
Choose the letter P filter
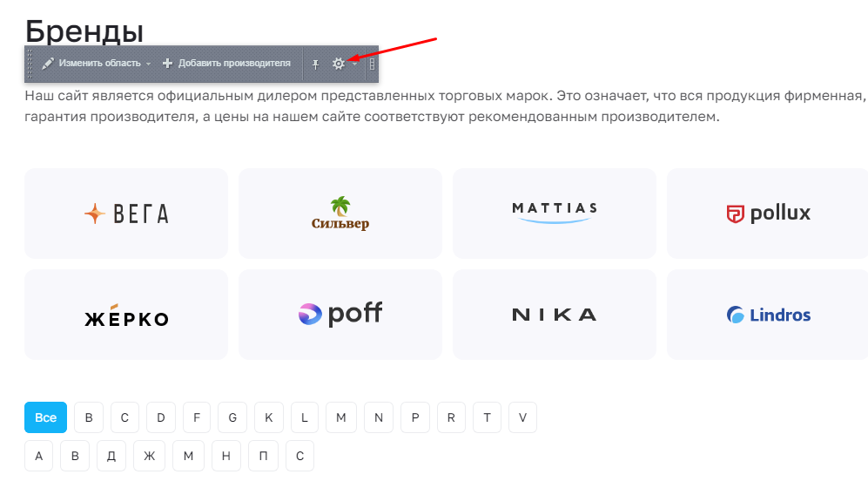(415, 417)
